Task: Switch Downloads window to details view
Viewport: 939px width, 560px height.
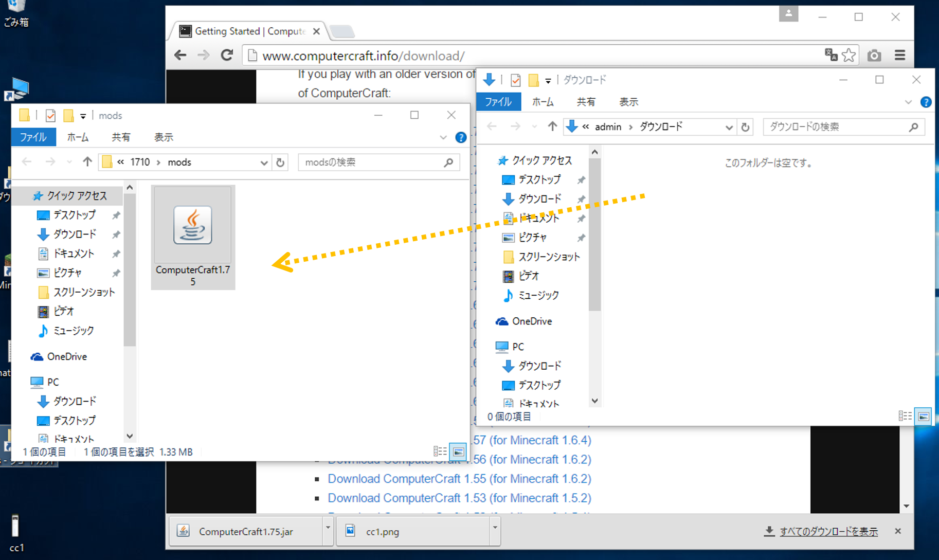Action: click(x=905, y=417)
